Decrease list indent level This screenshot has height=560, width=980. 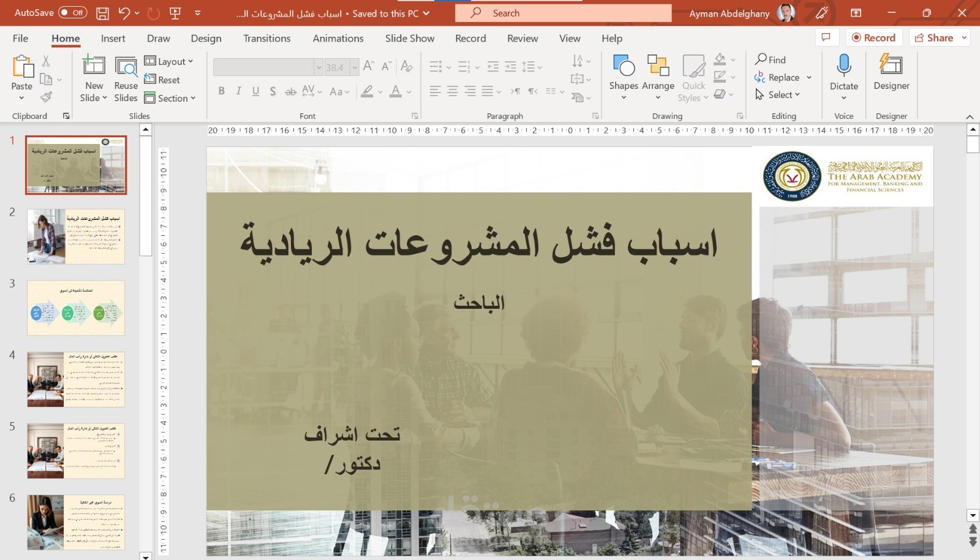pyautogui.click(x=492, y=66)
